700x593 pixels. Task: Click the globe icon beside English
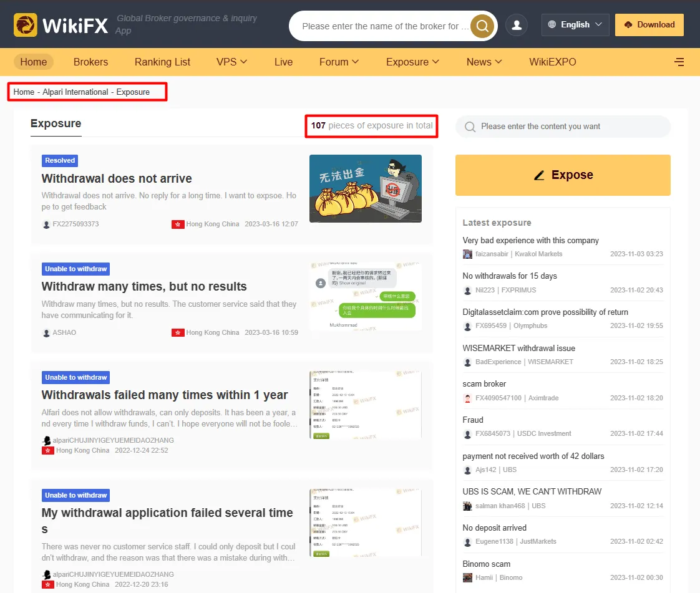click(552, 24)
